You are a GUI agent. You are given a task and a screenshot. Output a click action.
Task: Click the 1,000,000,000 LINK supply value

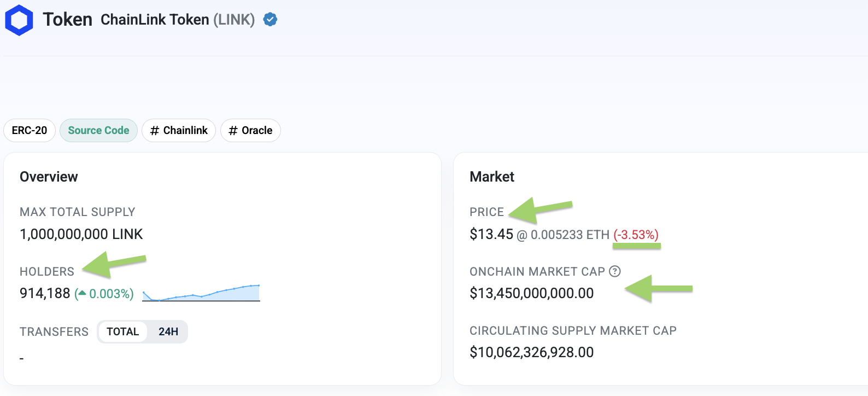coord(81,234)
